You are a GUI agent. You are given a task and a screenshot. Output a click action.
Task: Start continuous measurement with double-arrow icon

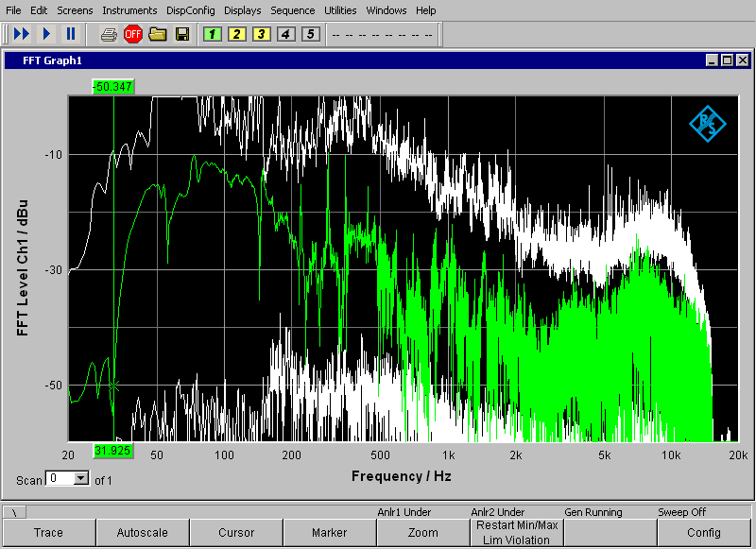coord(22,34)
